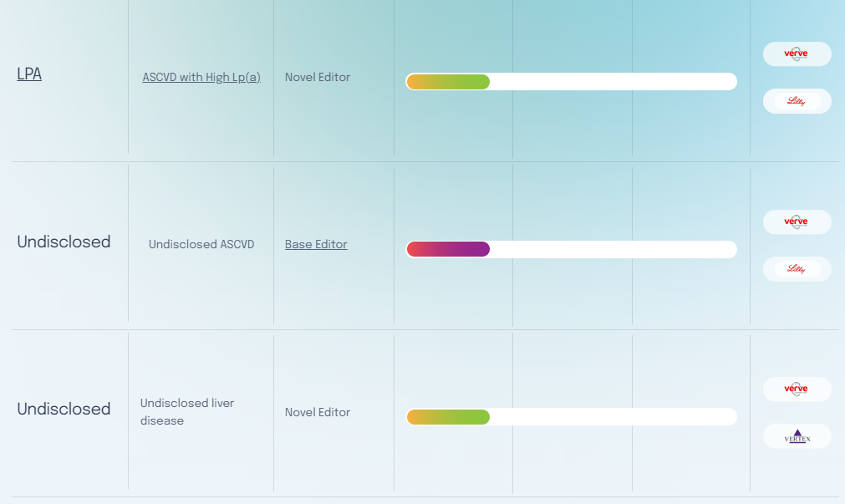Screen dimensions: 845x504
Task: Click the red-purple filled segment of the Base Editor bar
Action: (x=448, y=249)
